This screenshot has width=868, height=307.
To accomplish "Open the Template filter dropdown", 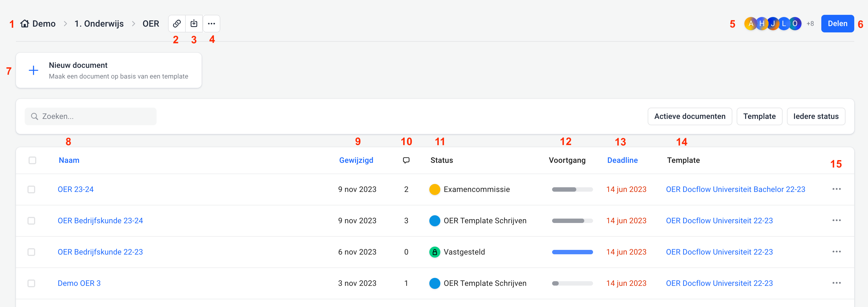I will (759, 116).
